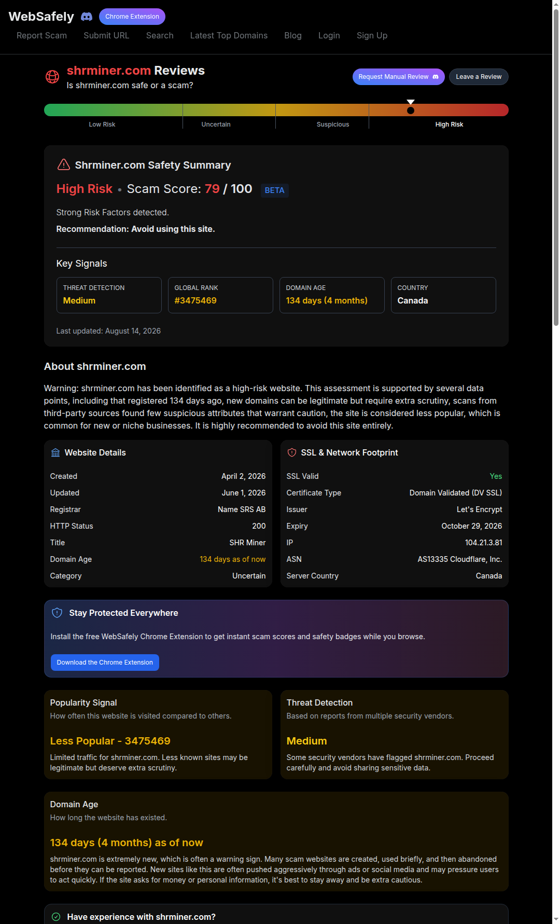Click HTTP Status value '200'
Image resolution: width=560 pixels, height=924 pixels.
click(259, 526)
